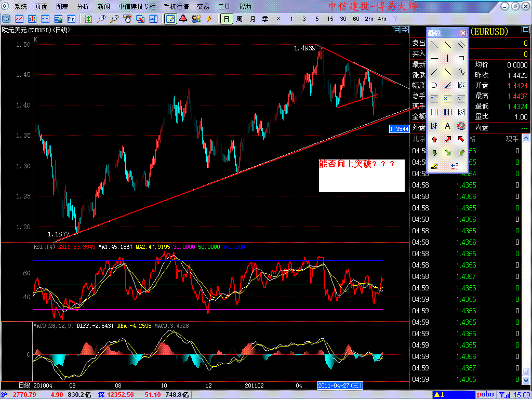Select the eraser tool in drawing palette
This screenshot has width=532, height=399.
pyautogui.click(x=434, y=166)
